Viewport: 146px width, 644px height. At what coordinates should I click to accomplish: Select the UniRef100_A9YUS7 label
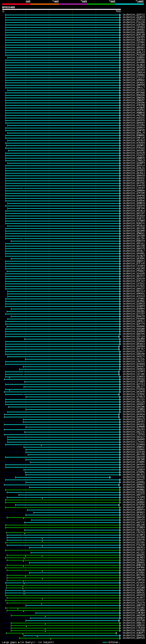(134, 550)
